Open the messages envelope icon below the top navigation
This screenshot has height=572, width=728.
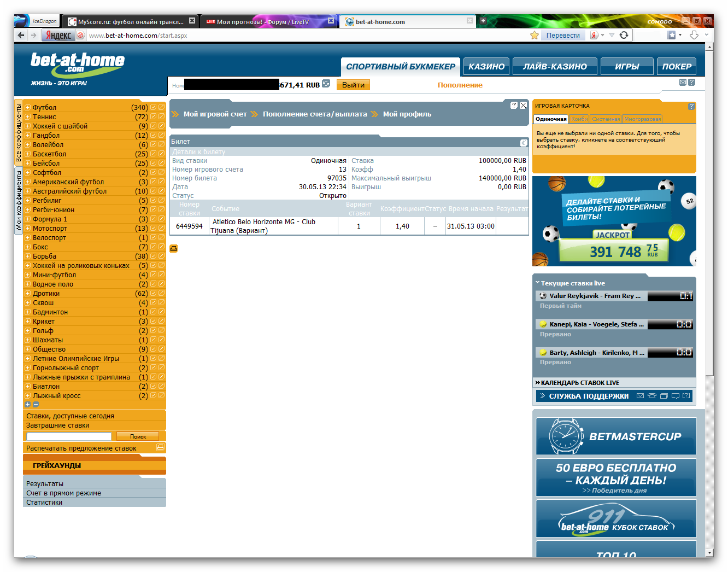point(683,83)
